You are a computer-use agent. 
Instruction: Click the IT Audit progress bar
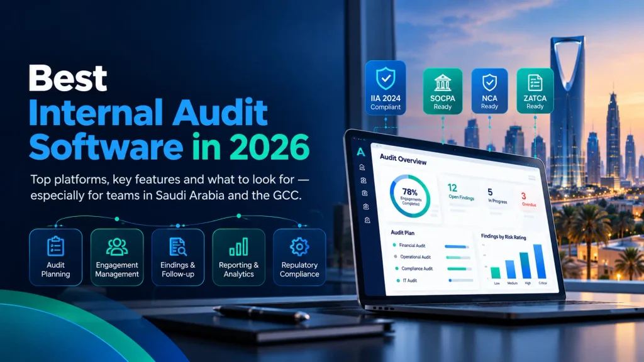pos(461,280)
